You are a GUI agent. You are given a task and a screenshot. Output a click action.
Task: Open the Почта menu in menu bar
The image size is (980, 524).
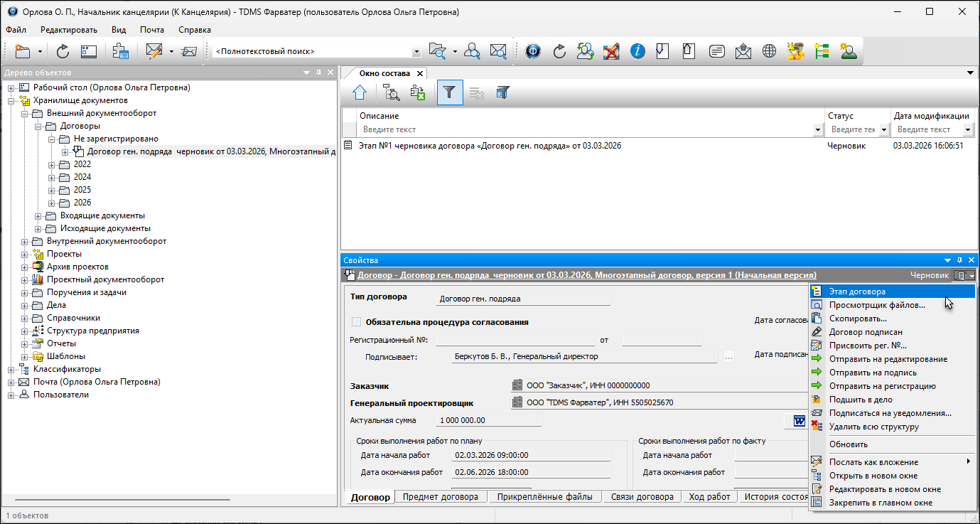pos(152,30)
